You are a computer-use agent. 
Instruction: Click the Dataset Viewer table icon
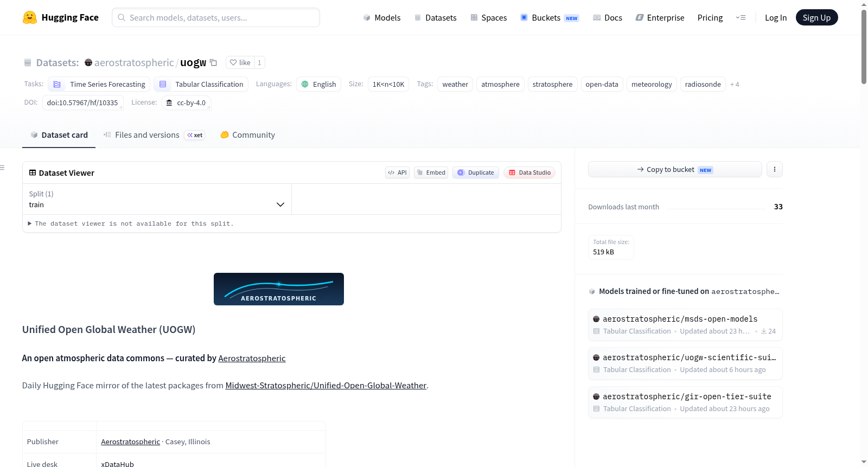pyautogui.click(x=33, y=172)
